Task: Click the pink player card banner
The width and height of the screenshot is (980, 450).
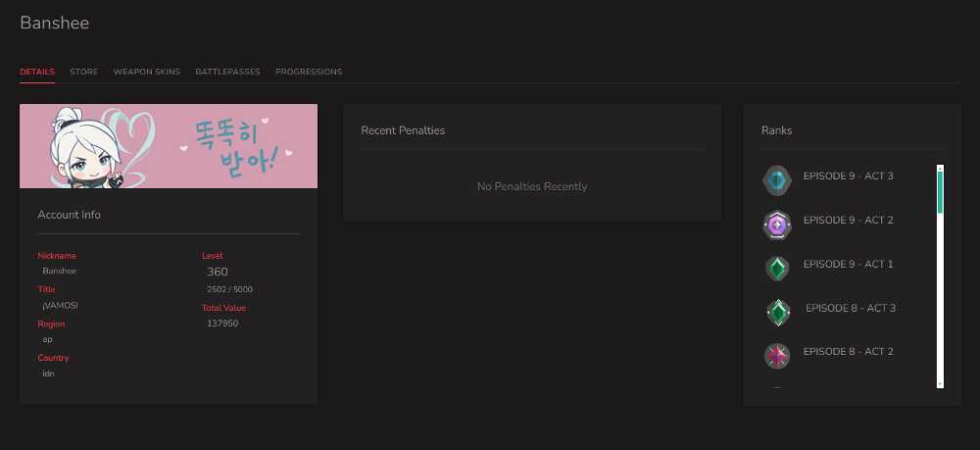Action: click(169, 146)
